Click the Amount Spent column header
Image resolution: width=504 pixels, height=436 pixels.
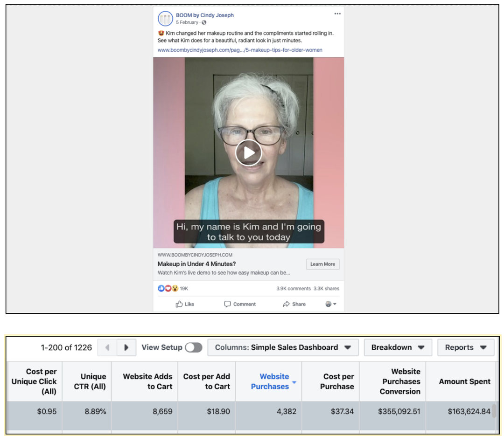(464, 381)
